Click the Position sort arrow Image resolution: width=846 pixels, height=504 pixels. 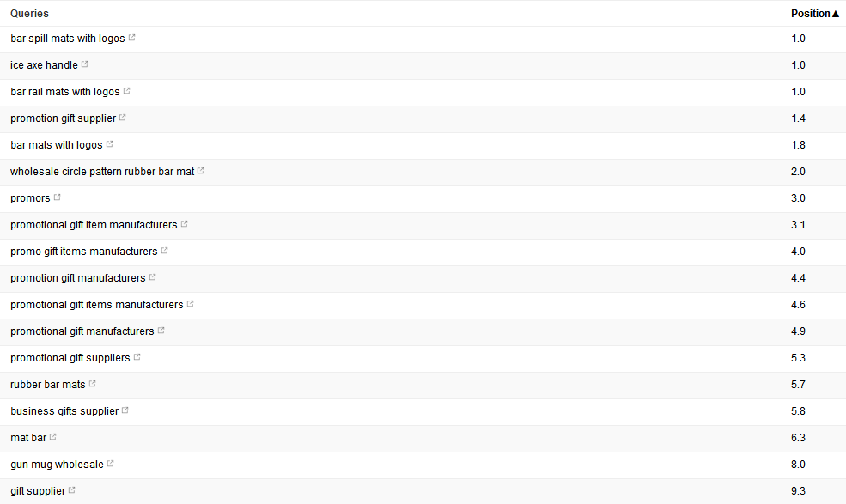(836, 14)
